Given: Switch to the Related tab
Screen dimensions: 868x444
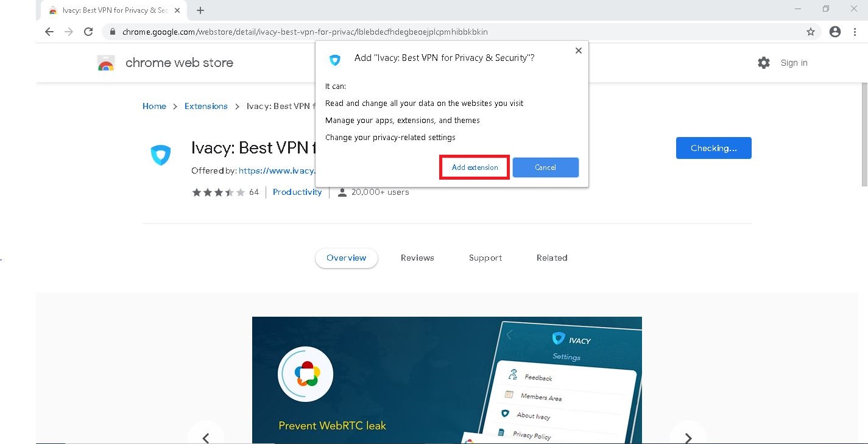Looking at the screenshot, I should 552,258.
